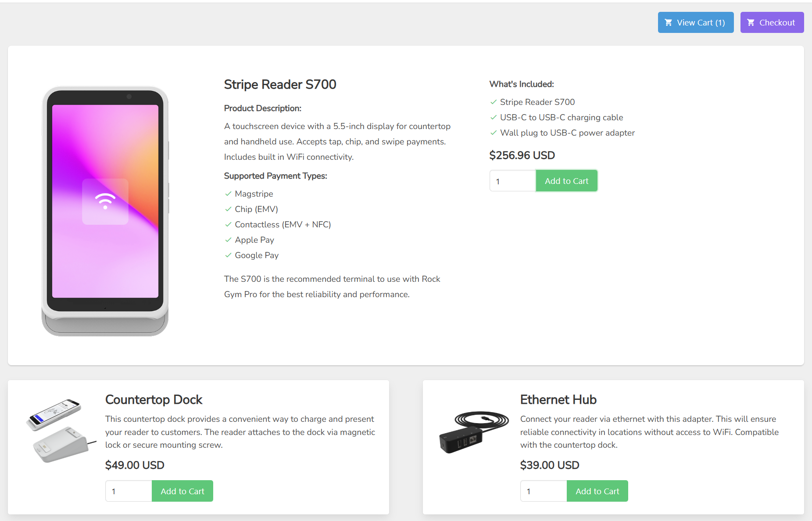Click the cart icon in Checkout button
This screenshot has height=521, width=812.
pos(751,22)
